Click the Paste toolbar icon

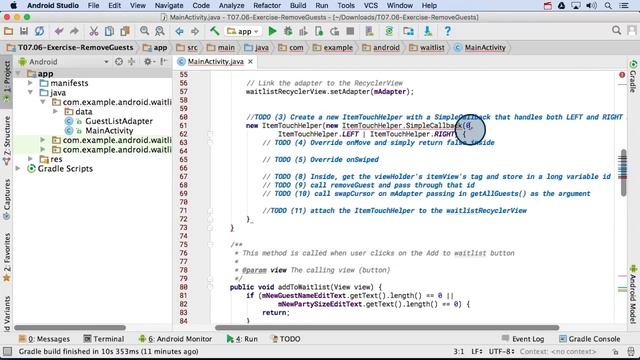pos(124,31)
